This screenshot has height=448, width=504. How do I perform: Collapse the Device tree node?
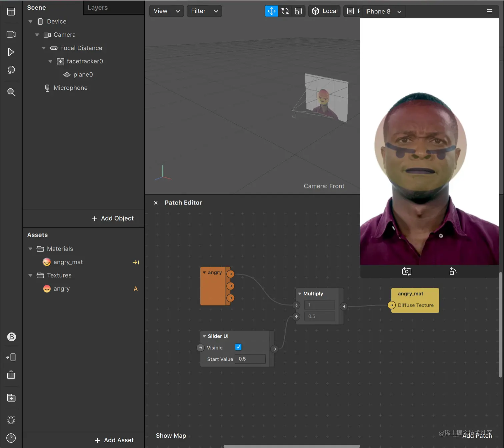[x=30, y=21]
